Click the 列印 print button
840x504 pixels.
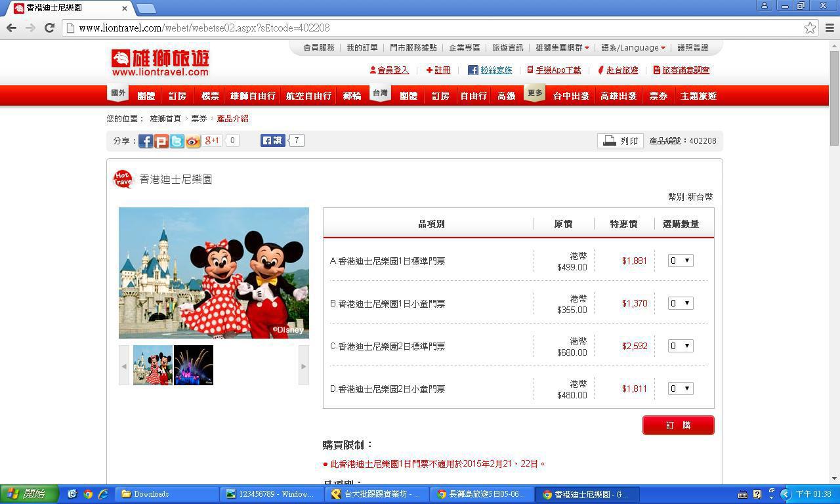point(620,140)
